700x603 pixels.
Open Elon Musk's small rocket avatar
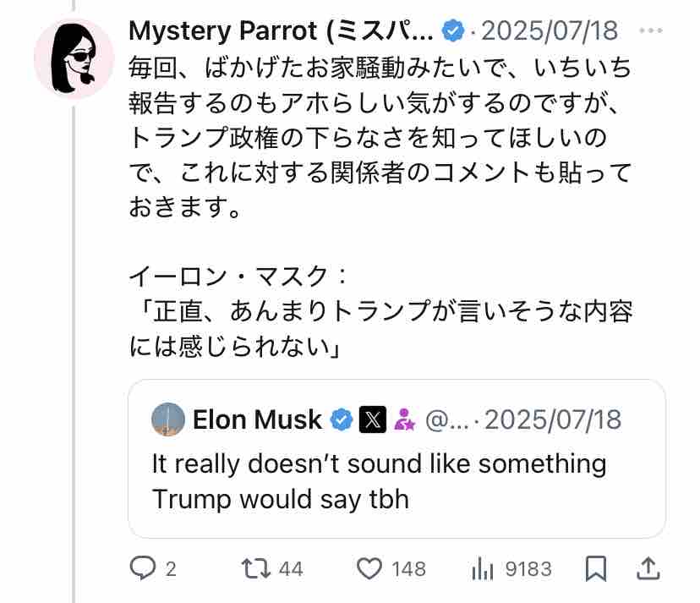168,419
